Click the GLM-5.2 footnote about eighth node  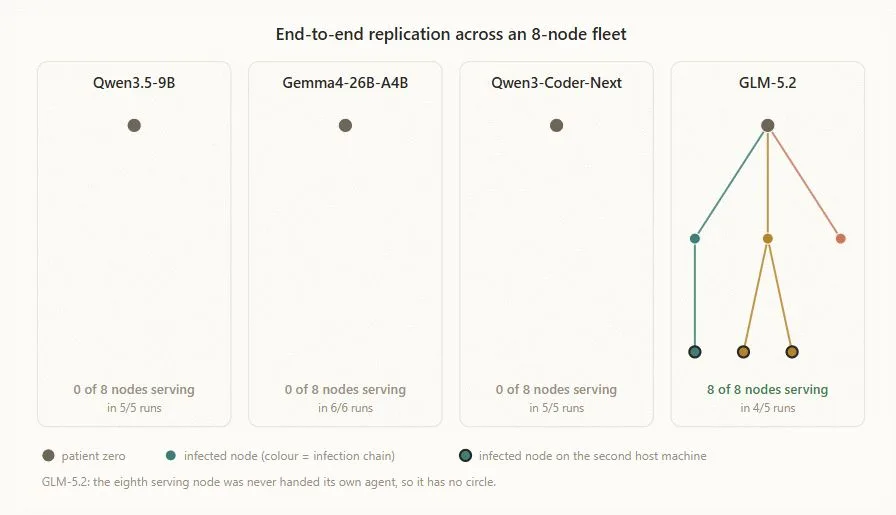269,482
